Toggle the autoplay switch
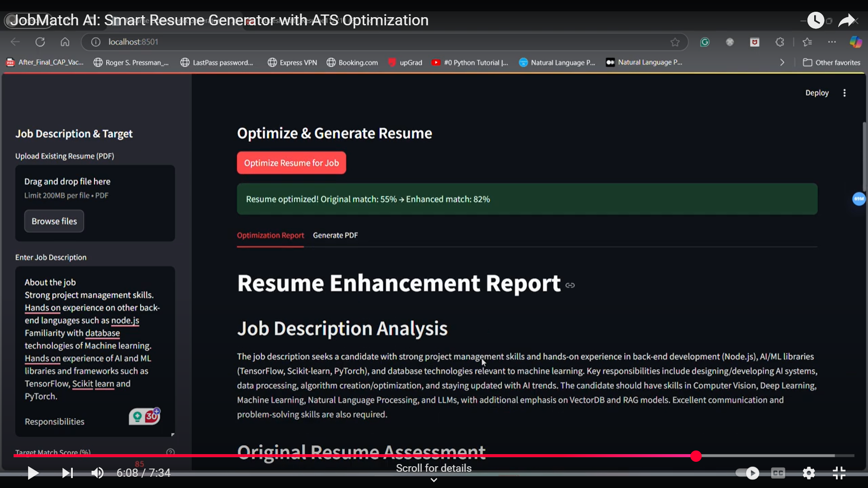Image resolution: width=868 pixels, height=488 pixels. click(x=747, y=473)
